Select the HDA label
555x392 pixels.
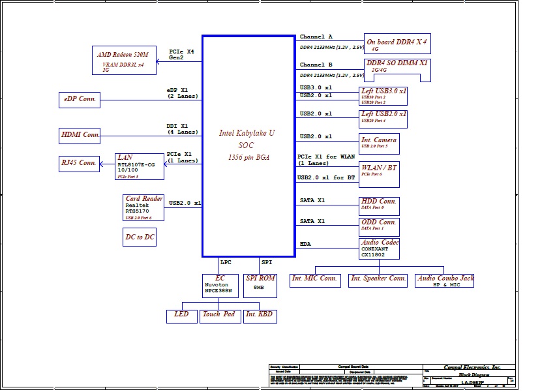click(x=305, y=244)
